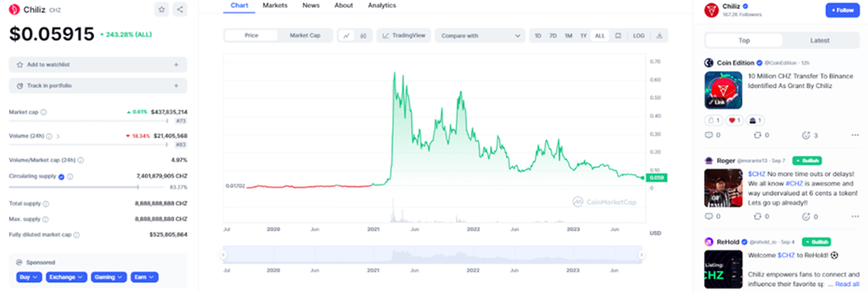Open more options on Coin Edition post
This screenshot has width=868, height=292.
855,135
